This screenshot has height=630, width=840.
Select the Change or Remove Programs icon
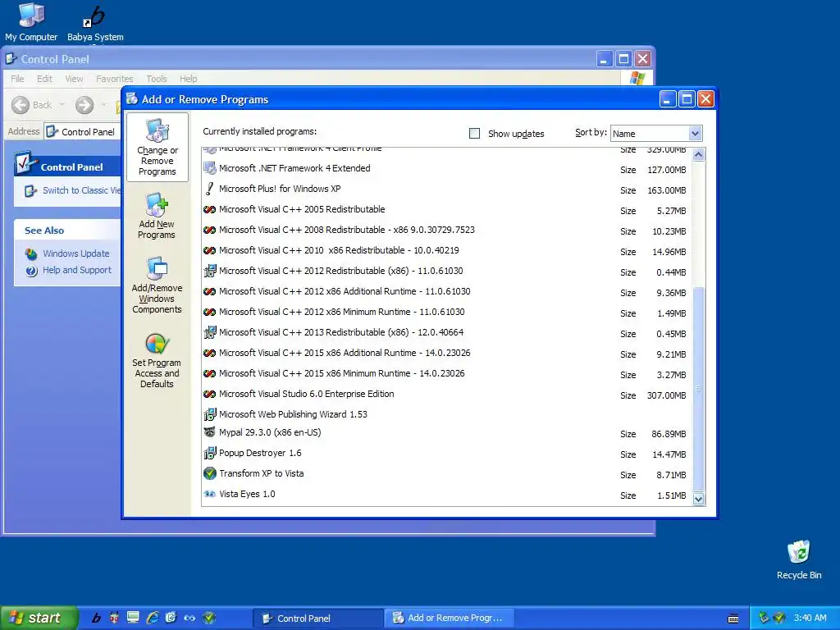point(157,130)
